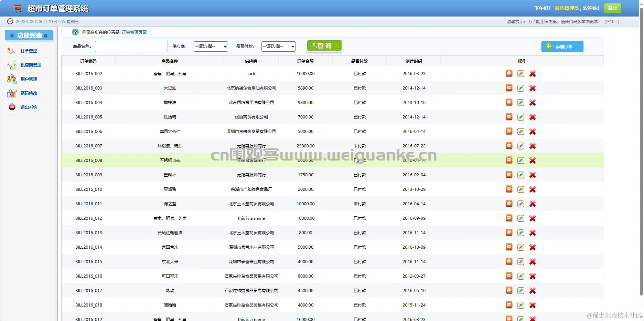View details of order BILL2016_015
The height and width of the screenshot is (321, 644).
[x=509, y=261]
